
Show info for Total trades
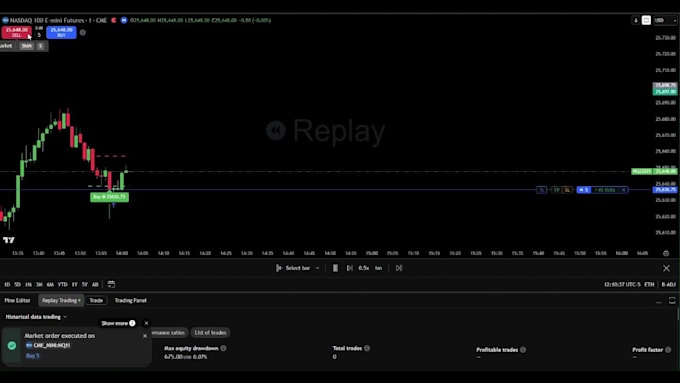[367, 348]
